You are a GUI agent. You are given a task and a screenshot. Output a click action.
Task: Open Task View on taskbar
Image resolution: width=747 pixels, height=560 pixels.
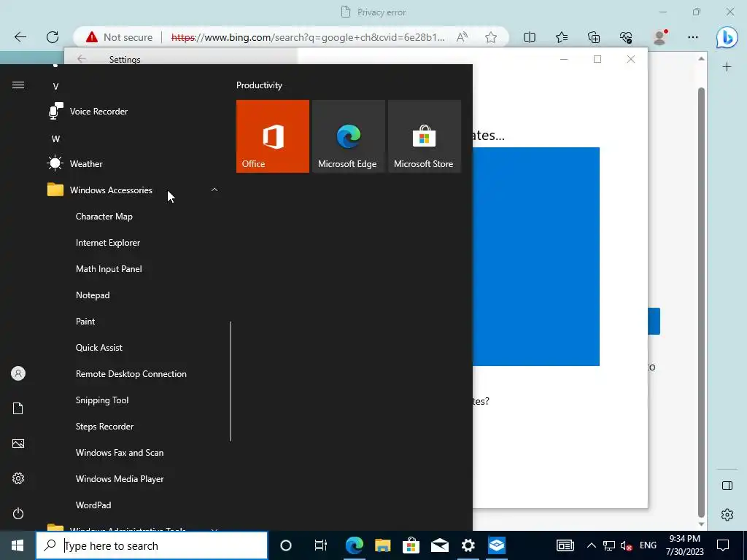[321, 545]
